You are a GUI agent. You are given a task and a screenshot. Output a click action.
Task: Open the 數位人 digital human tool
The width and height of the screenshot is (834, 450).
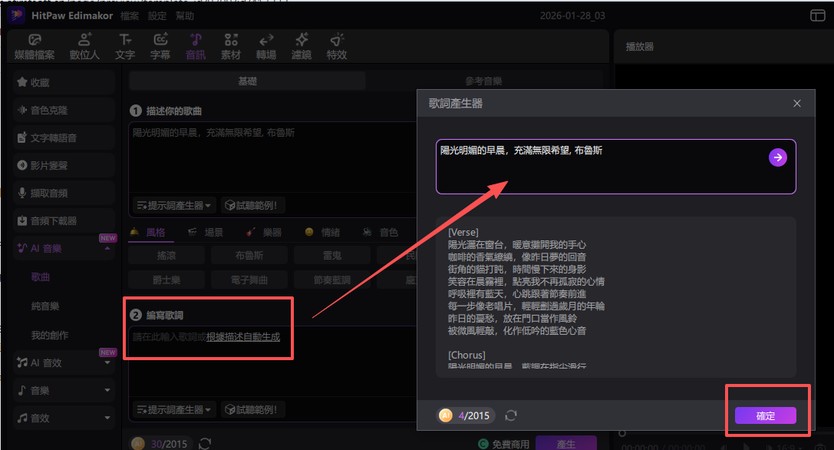(x=84, y=46)
